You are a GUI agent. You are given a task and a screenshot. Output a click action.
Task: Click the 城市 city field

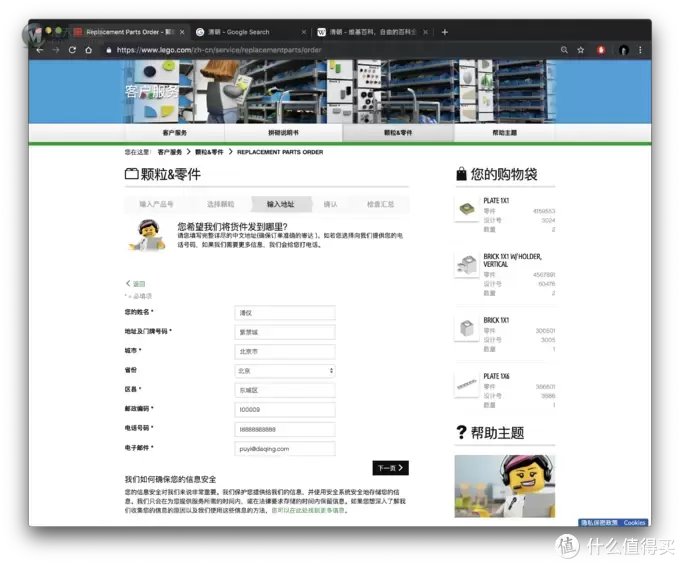(x=285, y=352)
